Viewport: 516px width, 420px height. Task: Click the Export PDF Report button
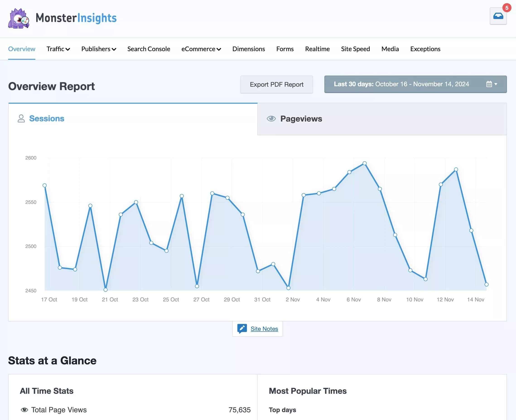[276, 84]
